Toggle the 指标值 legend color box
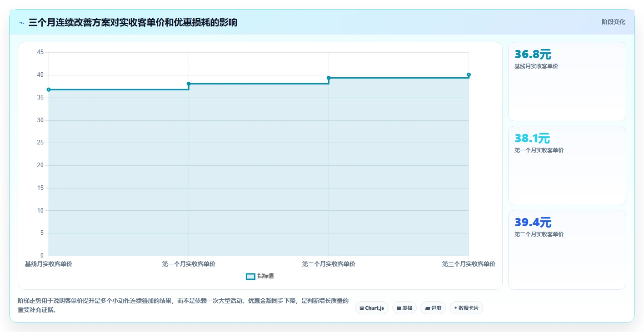 click(x=250, y=276)
